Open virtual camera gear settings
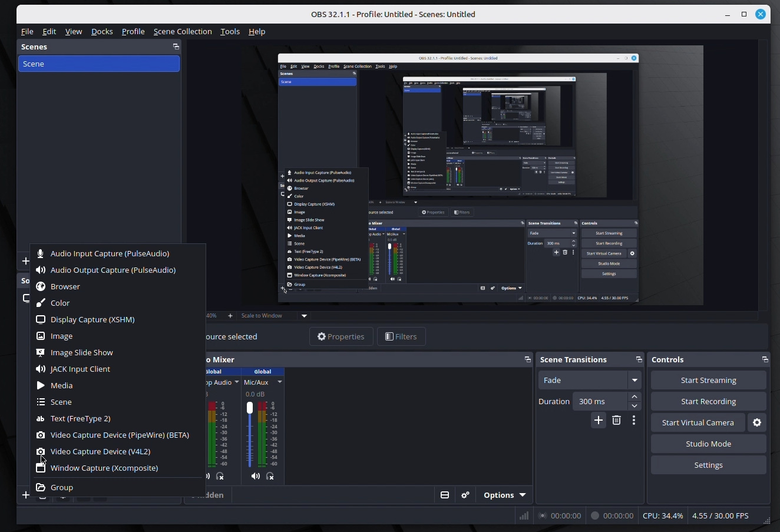Image resolution: width=780 pixels, height=532 pixels. (x=757, y=423)
